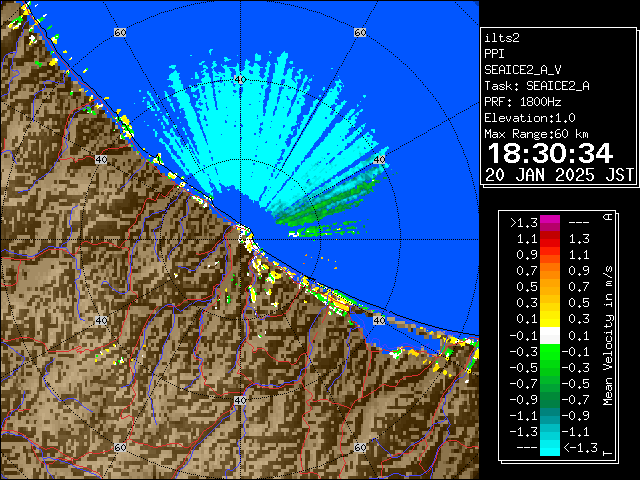
Task: Click the 'A' letter at the legend corner
Action: [x=608, y=217]
